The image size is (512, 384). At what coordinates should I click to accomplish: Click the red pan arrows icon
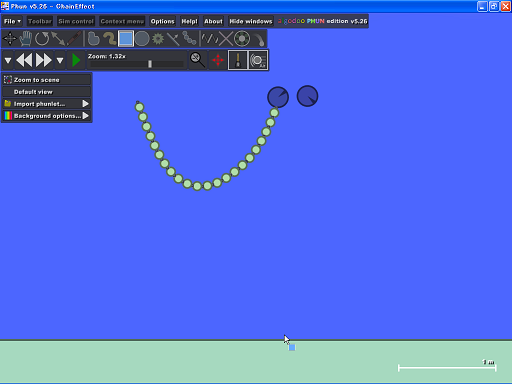pyautogui.click(x=218, y=60)
